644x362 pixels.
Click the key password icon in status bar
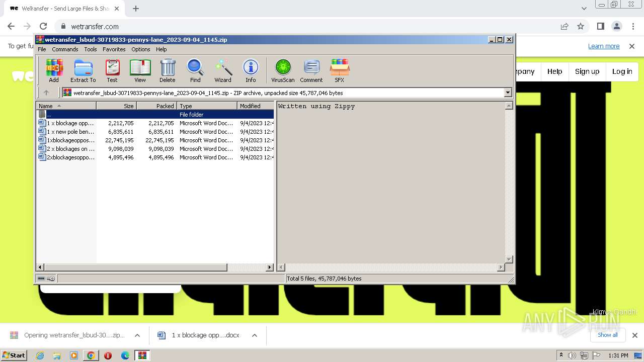51,279
